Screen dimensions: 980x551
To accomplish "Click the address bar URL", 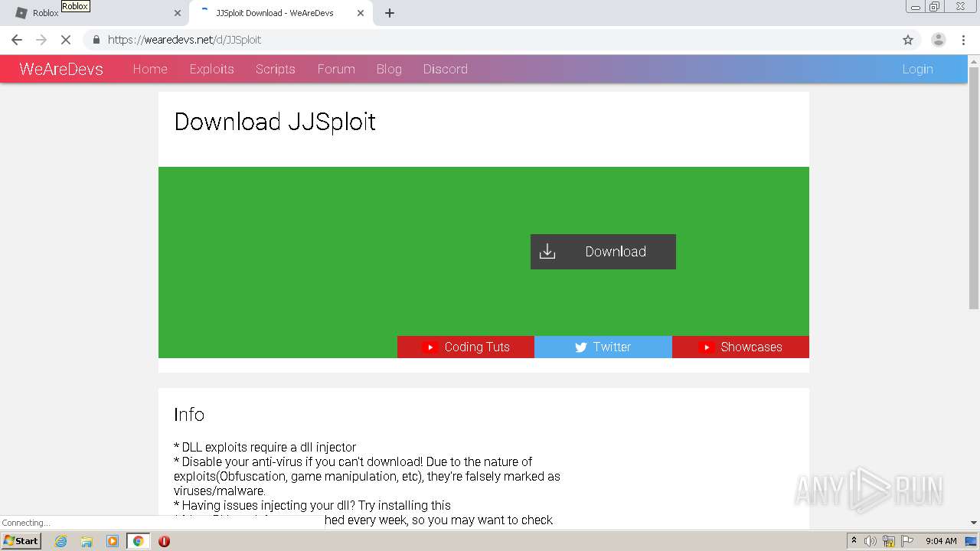I will click(x=185, y=40).
